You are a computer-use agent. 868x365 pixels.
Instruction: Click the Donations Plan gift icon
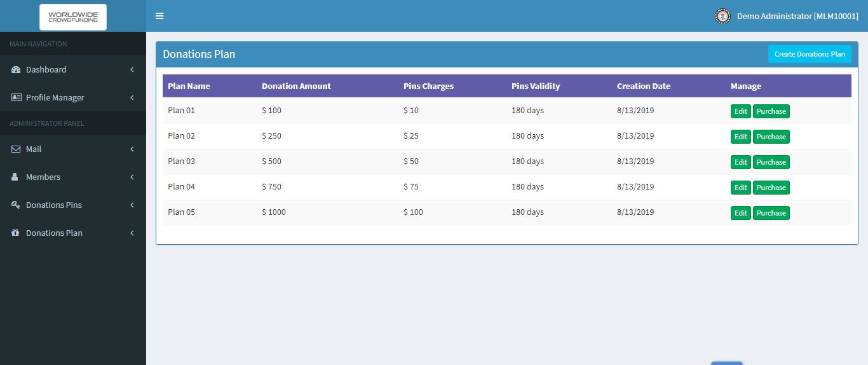point(16,233)
